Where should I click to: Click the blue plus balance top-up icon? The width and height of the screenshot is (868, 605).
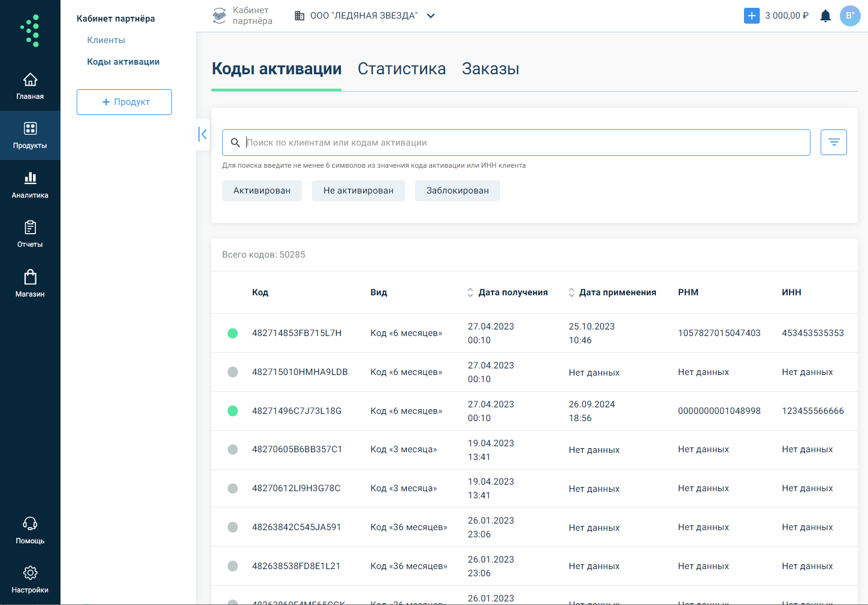[751, 16]
